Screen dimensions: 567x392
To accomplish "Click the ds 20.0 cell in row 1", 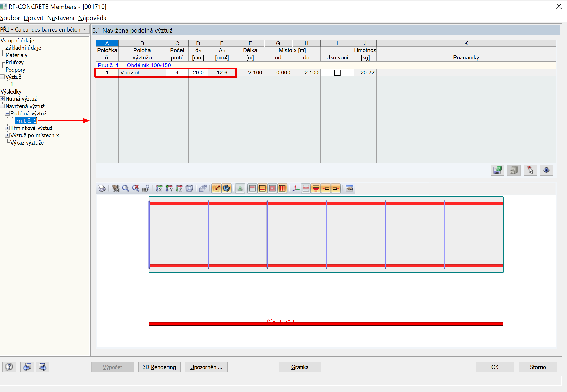I will (x=198, y=73).
